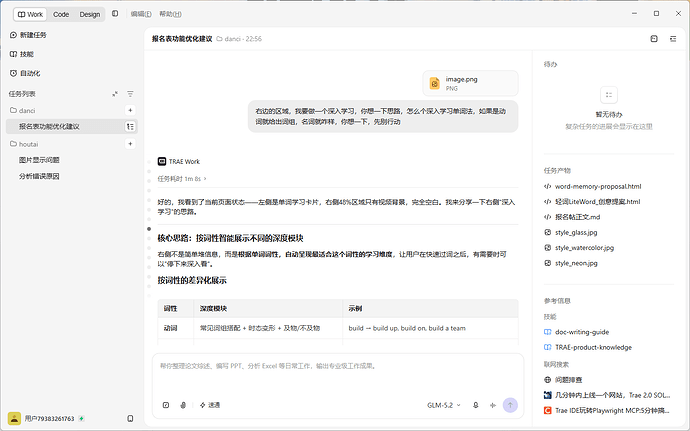Viewport: 690px width, 431px height.
Task: Click the 新建任务 new task button
Action: pyautogui.click(x=28, y=35)
